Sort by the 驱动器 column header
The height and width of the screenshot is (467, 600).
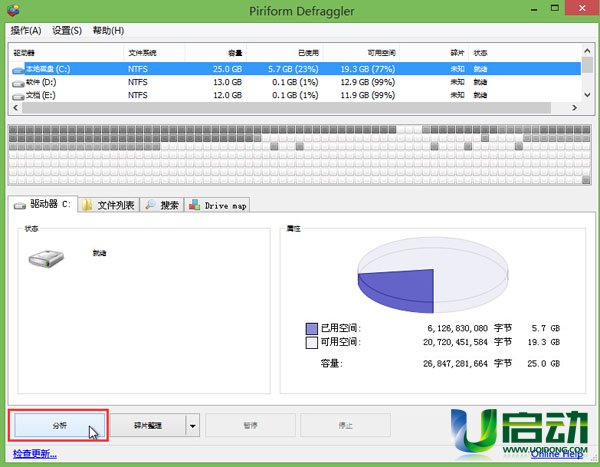pos(67,53)
